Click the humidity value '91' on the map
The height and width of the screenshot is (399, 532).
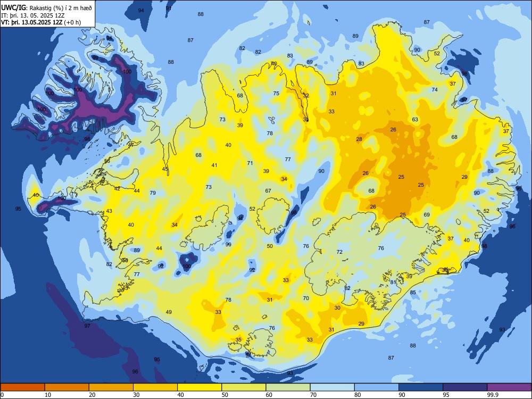point(169,9)
